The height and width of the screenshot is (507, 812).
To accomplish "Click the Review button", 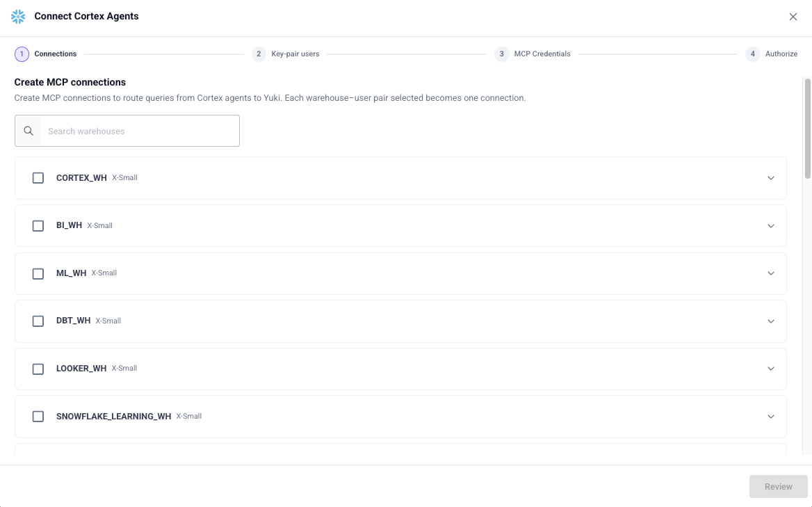I will [779, 486].
